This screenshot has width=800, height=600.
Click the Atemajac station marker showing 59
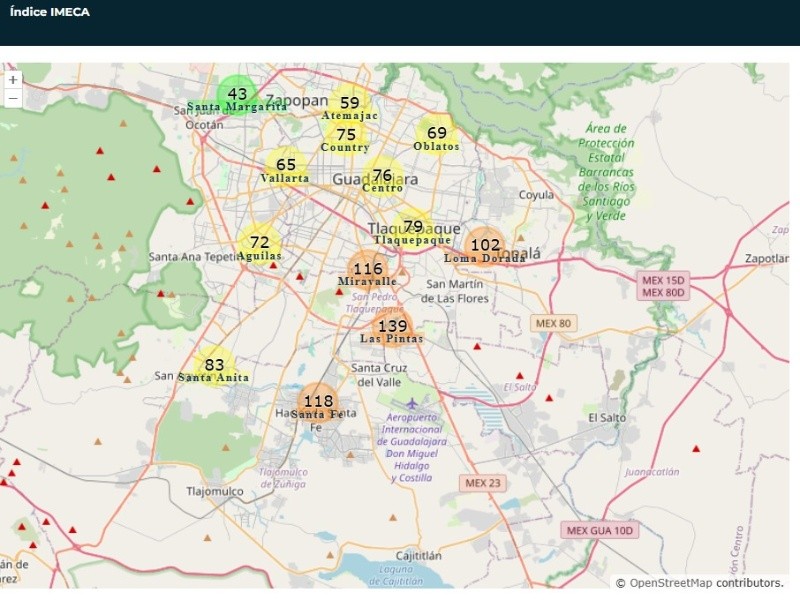(349, 103)
